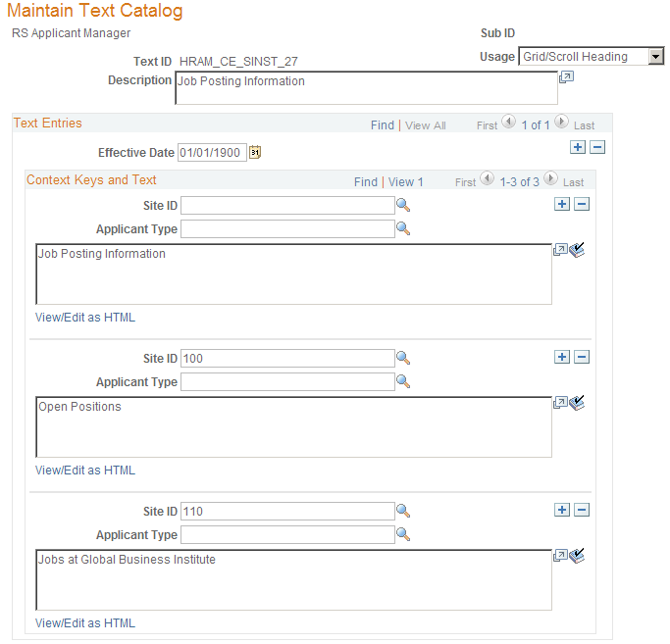Add a new Text Entries effective-dated row

[578, 147]
